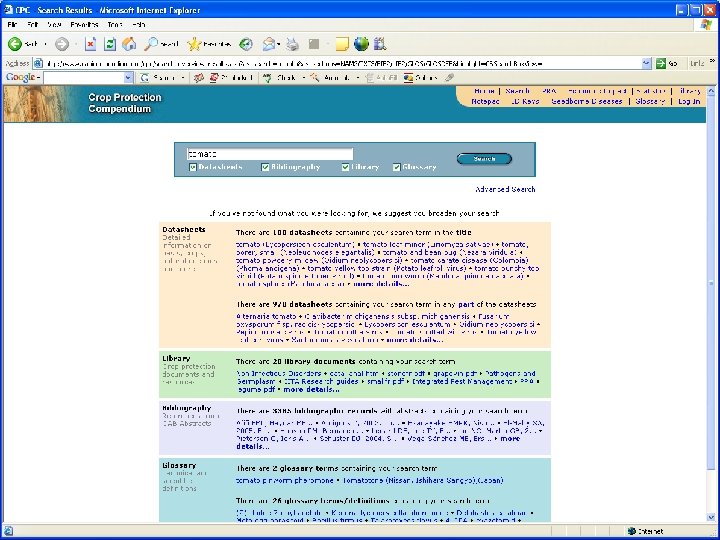Click the IE Back arrow icon
This screenshot has width=720, height=540.
pos(15,44)
